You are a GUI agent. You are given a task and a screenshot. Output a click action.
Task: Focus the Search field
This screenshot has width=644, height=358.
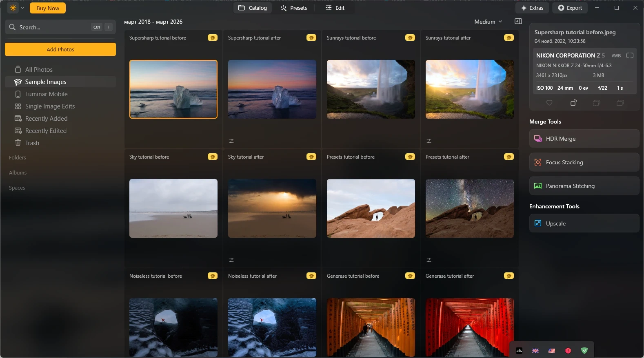point(60,27)
